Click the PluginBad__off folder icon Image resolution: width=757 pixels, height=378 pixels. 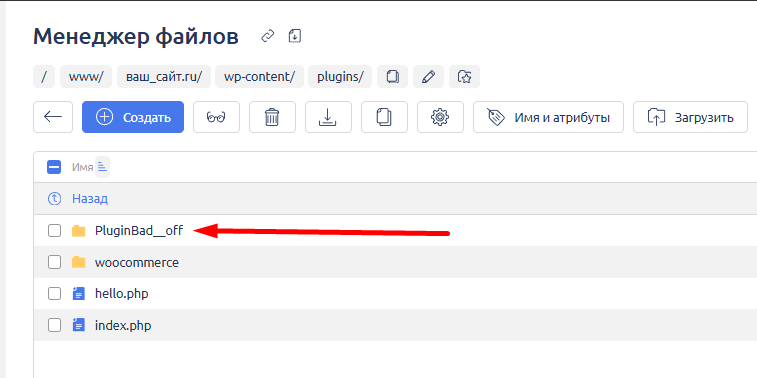point(78,231)
